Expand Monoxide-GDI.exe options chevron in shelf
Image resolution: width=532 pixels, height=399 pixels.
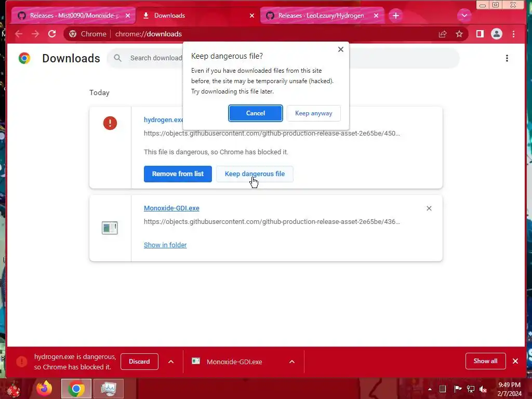click(292, 362)
